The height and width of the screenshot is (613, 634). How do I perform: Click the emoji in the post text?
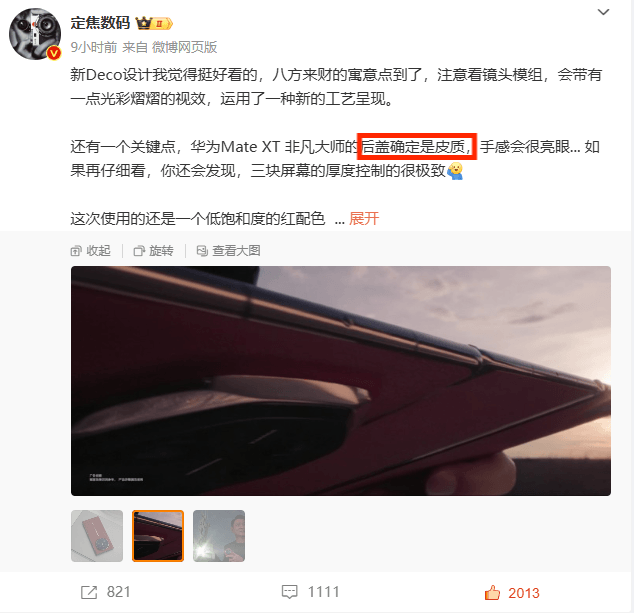pyautogui.click(x=455, y=171)
